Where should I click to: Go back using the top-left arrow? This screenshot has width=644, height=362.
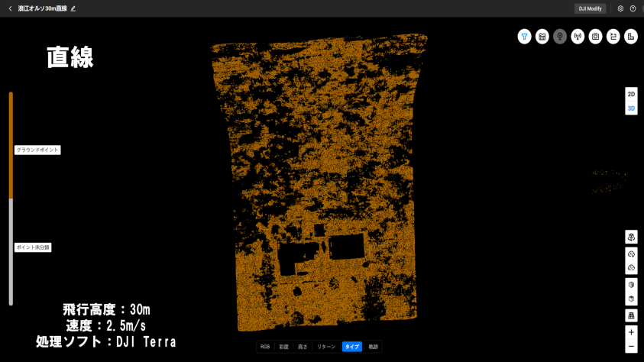pos(10,8)
